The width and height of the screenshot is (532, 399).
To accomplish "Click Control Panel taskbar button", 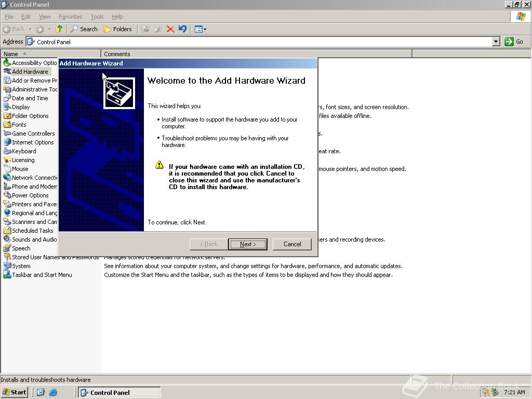I will pyautogui.click(x=119, y=393).
